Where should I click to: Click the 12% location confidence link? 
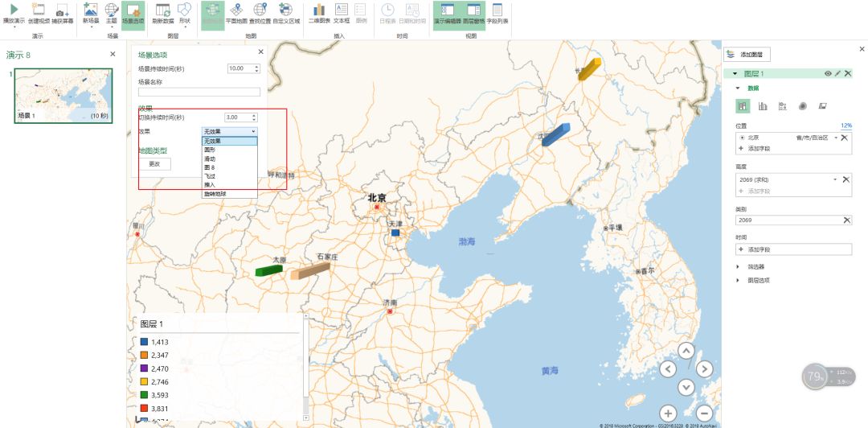click(x=845, y=126)
